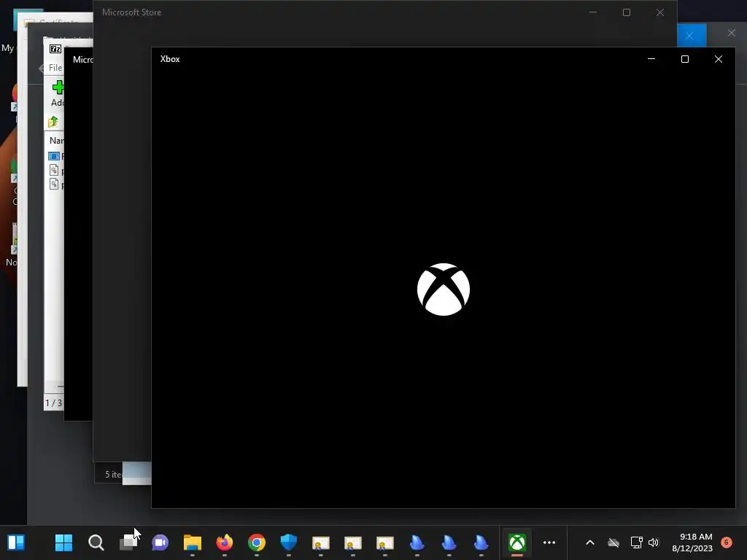747x560 pixels.
Task: Click the green Add button in 7-Zip
Action: click(58, 93)
